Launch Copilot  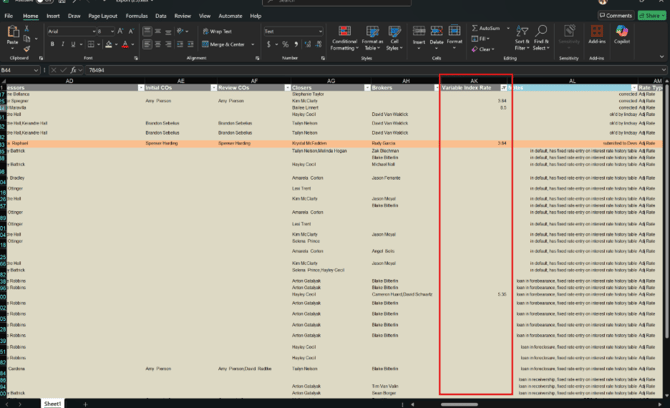tap(622, 35)
